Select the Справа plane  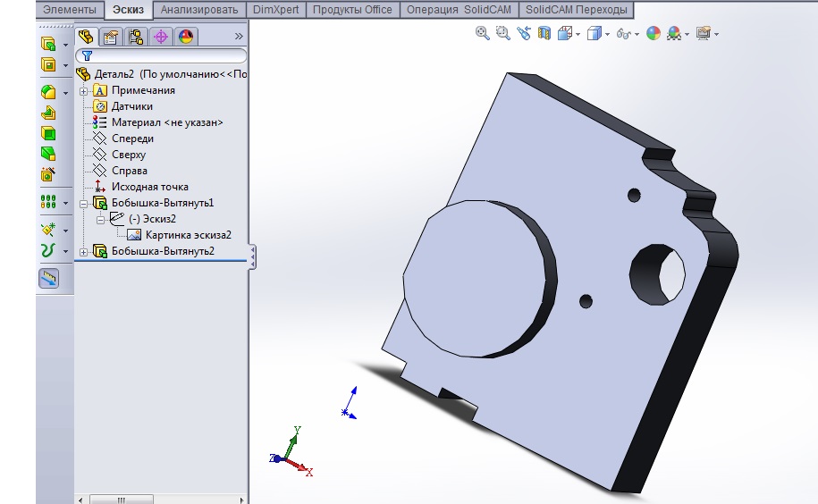coord(130,171)
